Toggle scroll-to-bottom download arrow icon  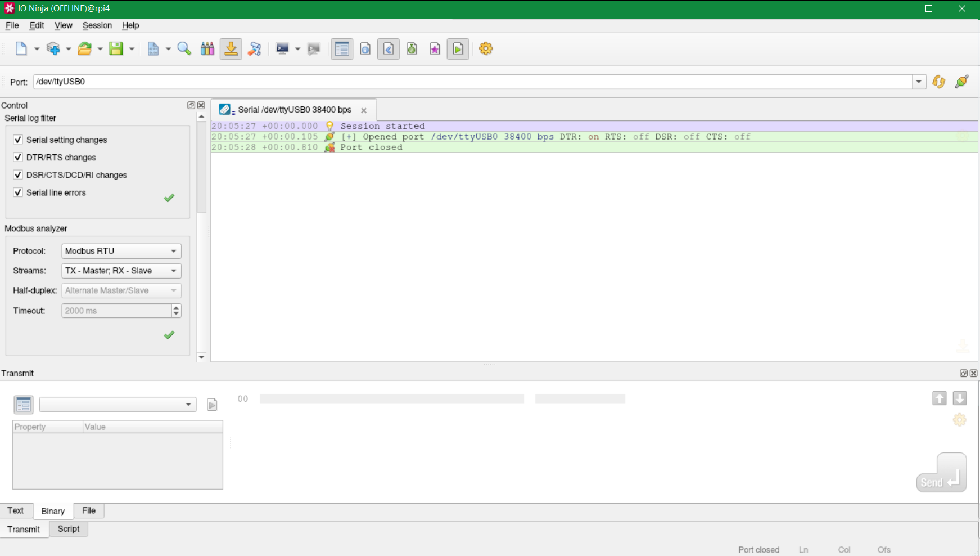(231, 49)
